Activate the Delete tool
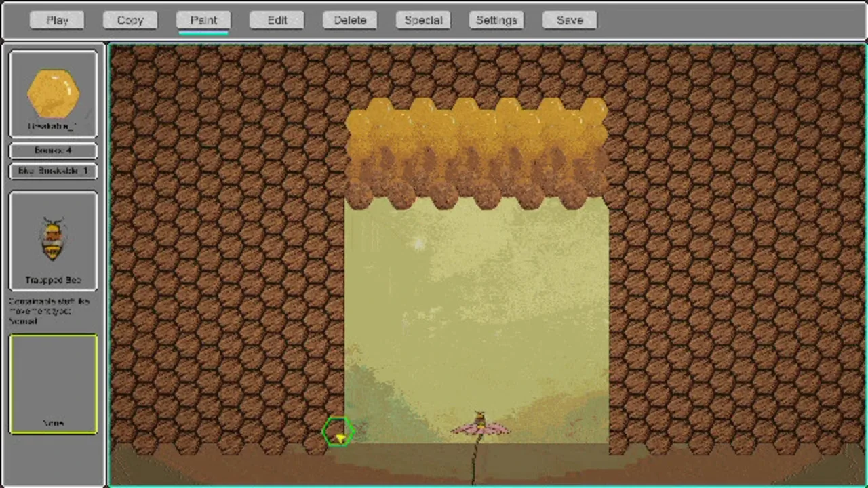The width and height of the screenshot is (868, 488). [x=350, y=20]
